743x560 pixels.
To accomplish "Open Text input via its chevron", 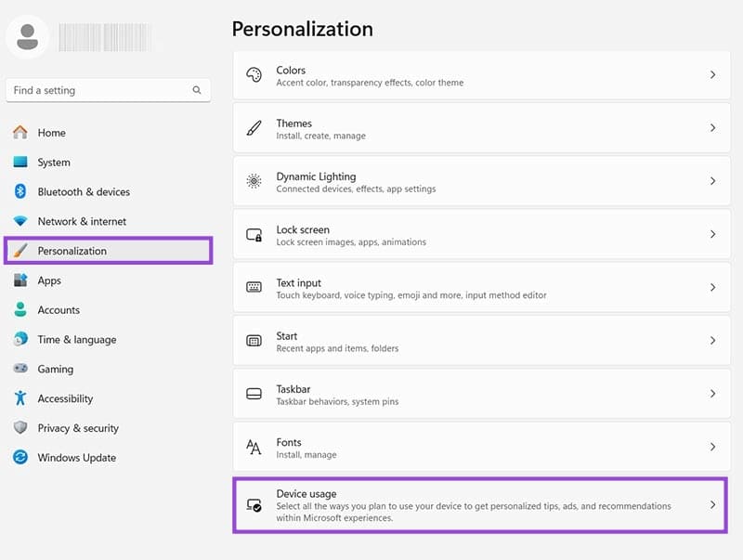I will (712, 287).
